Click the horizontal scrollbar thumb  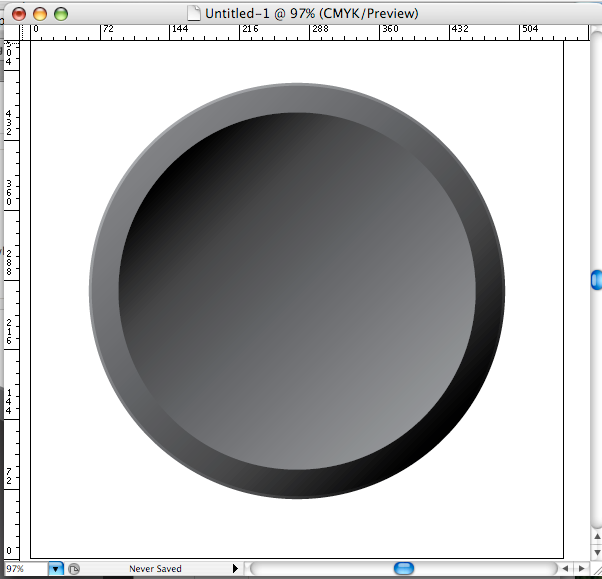click(404, 568)
